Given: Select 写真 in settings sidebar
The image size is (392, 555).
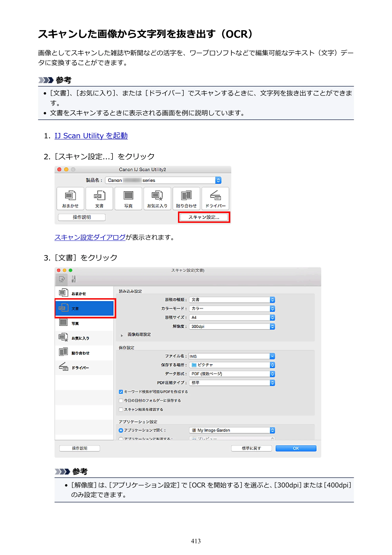Looking at the screenshot, I should coord(84,323).
